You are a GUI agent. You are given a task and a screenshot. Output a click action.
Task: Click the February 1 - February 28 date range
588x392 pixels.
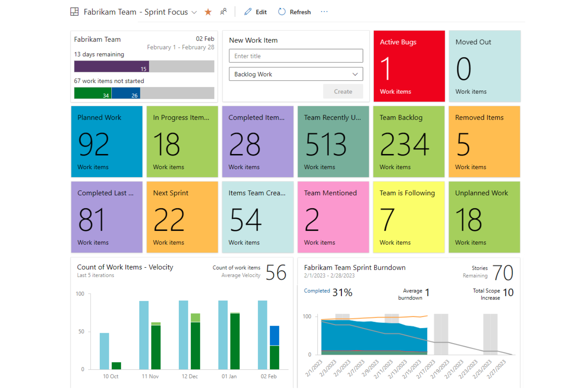(x=180, y=47)
